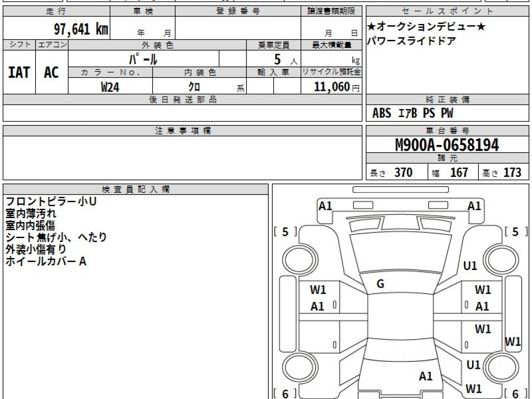Click the interior color クロ
This screenshot has width=532, height=399.
(x=194, y=87)
